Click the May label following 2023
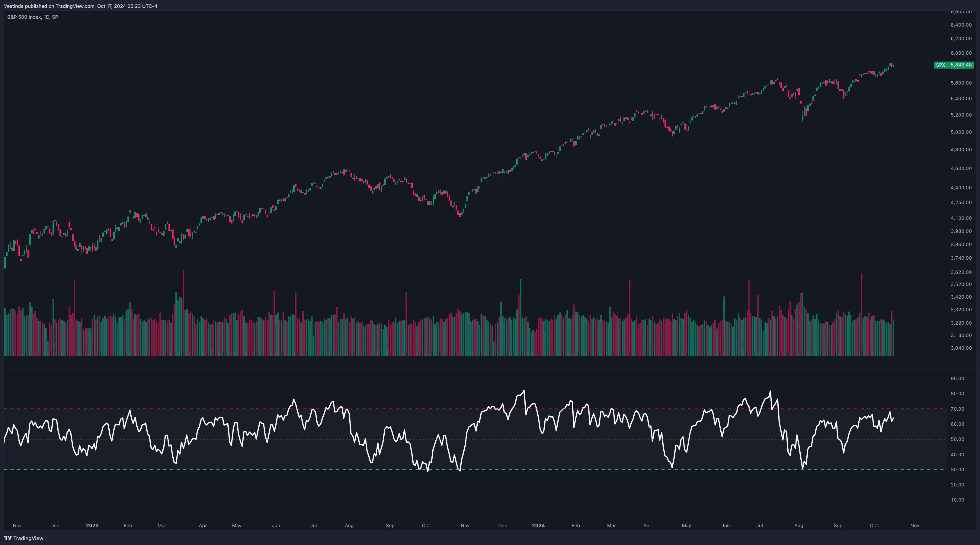The image size is (980, 545). (x=237, y=526)
